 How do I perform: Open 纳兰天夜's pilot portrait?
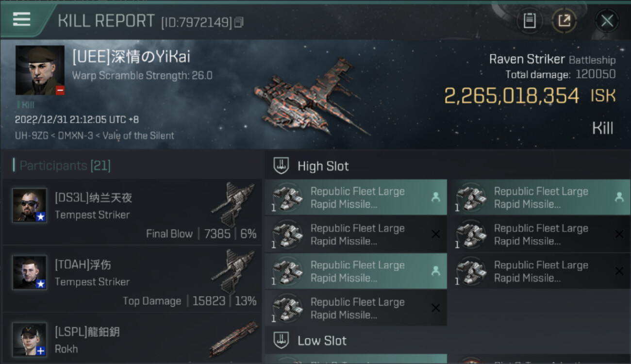coord(30,205)
